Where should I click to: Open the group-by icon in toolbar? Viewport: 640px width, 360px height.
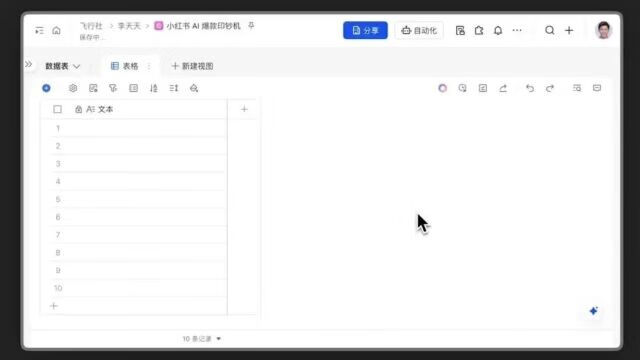[133, 88]
